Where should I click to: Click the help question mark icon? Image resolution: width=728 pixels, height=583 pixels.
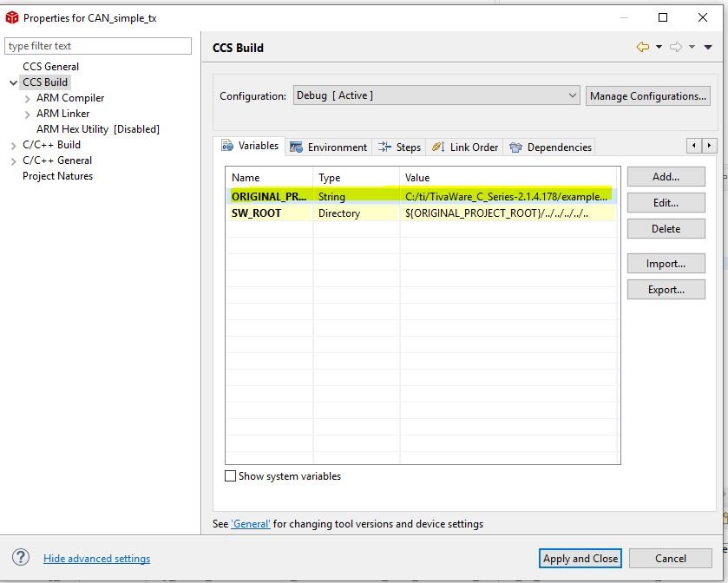point(21,557)
